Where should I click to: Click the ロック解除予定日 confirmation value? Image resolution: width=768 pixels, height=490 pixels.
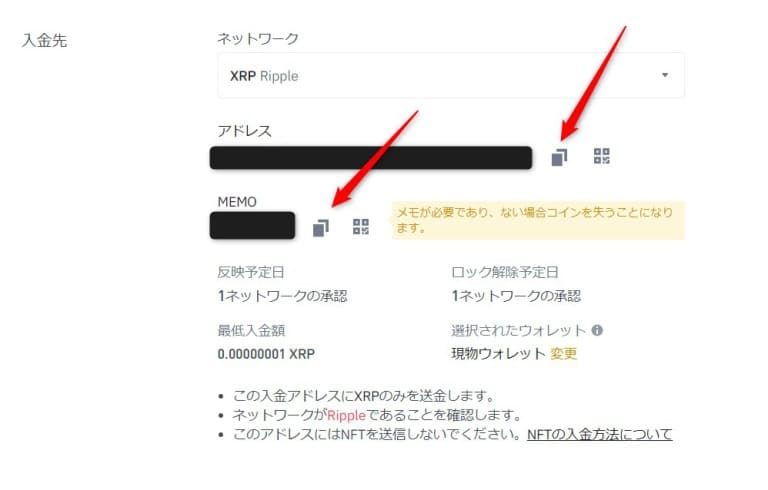[x=516, y=296]
